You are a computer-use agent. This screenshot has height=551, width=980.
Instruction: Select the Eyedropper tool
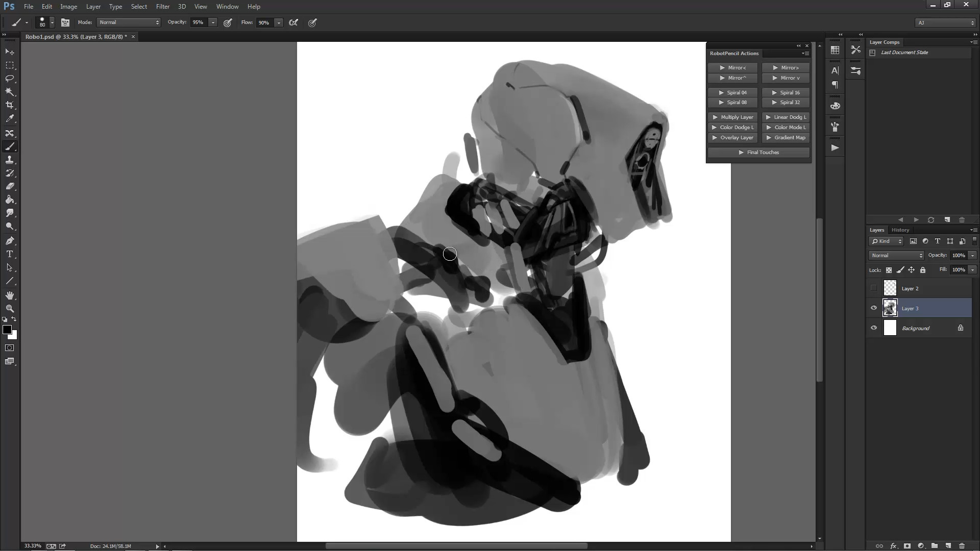(10, 118)
